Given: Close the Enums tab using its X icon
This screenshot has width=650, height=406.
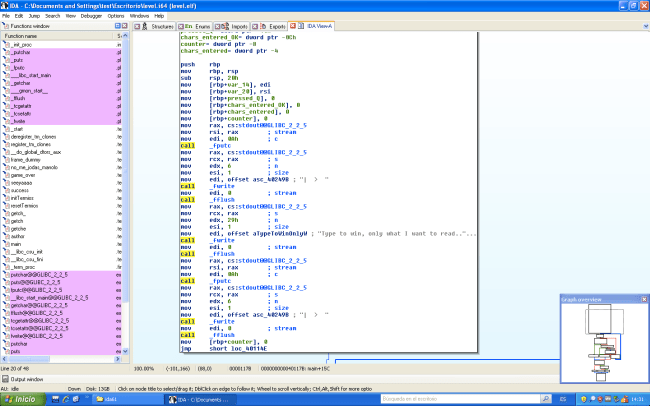Looking at the screenshot, I should [183, 26].
